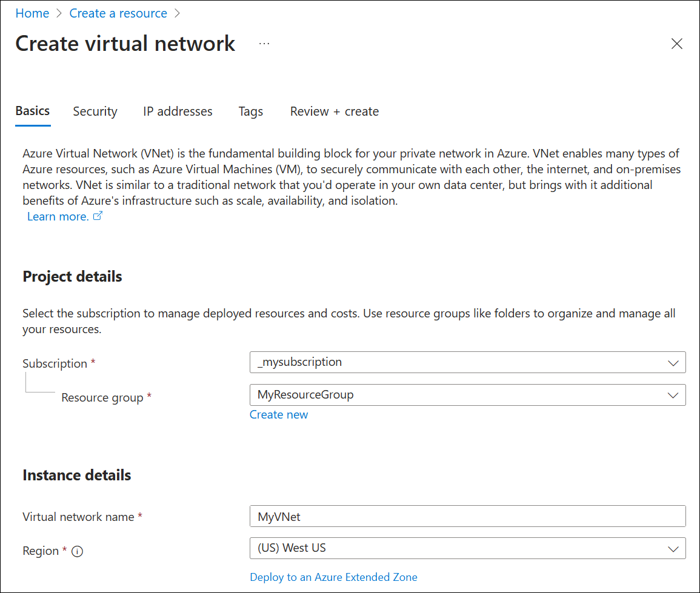Click the Learn more link

[58, 216]
